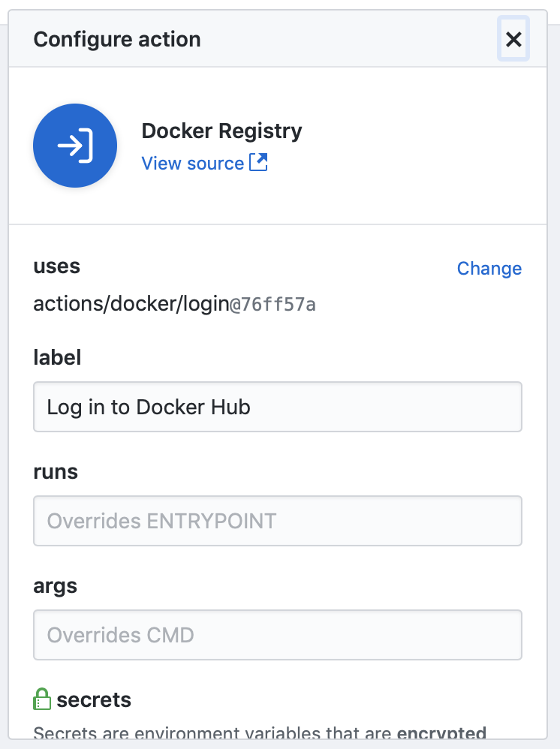Click the @76ff57a commit reference
The image size is (560, 749).
(x=272, y=305)
